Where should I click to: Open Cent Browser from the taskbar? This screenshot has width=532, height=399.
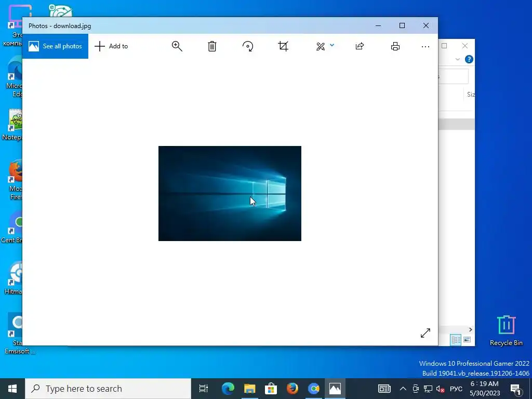(313, 389)
